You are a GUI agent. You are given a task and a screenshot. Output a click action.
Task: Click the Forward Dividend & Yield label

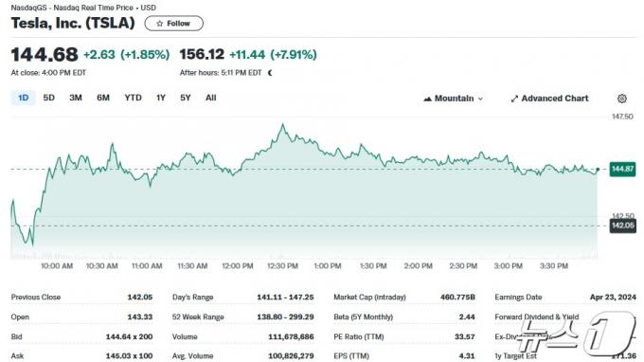pyautogui.click(x=536, y=317)
